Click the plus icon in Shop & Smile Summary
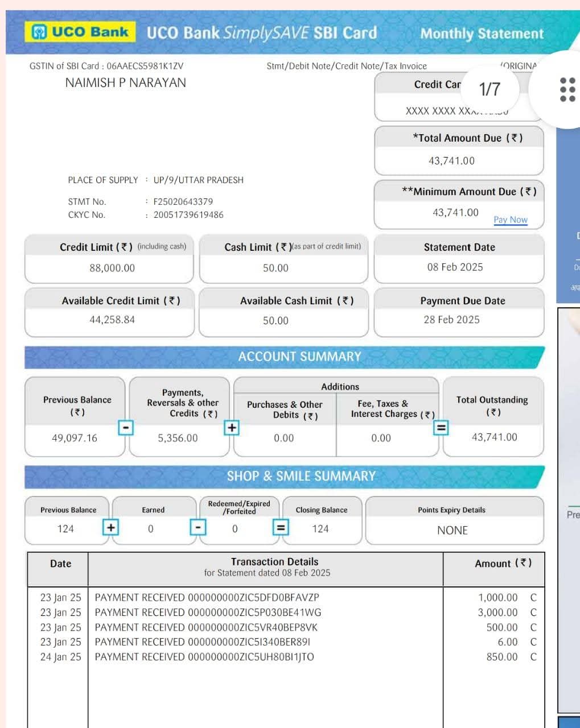The width and height of the screenshot is (580, 728). [x=110, y=528]
